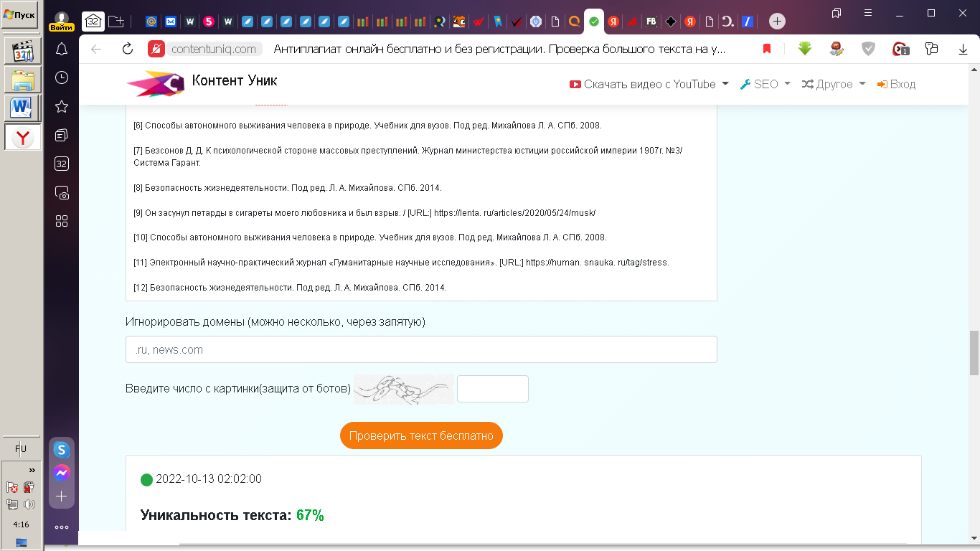This screenshot has width=980, height=551.
Task: Switch to the black diamond icon tab
Action: click(670, 22)
